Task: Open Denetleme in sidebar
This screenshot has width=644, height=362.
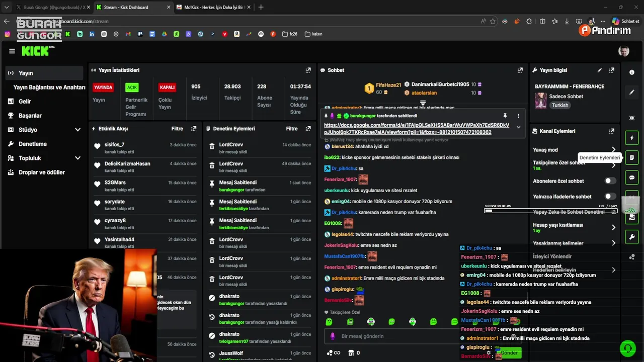Action: 32,144
